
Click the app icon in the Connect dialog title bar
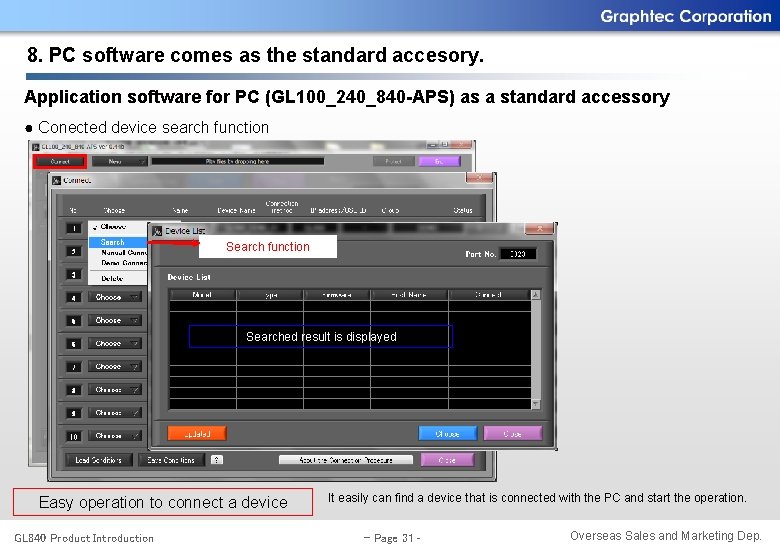(x=57, y=180)
